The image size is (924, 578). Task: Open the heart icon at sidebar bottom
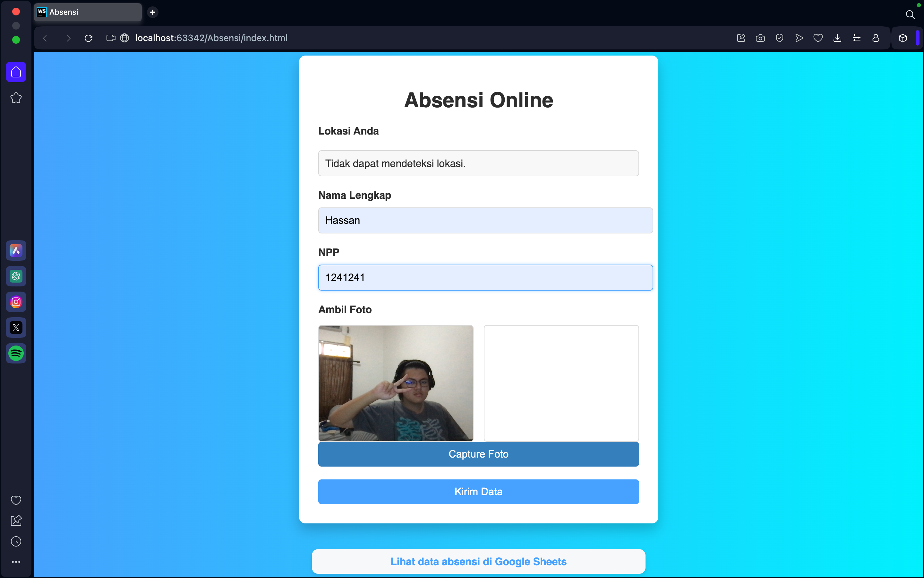pyautogui.click(x=16, y=500)
